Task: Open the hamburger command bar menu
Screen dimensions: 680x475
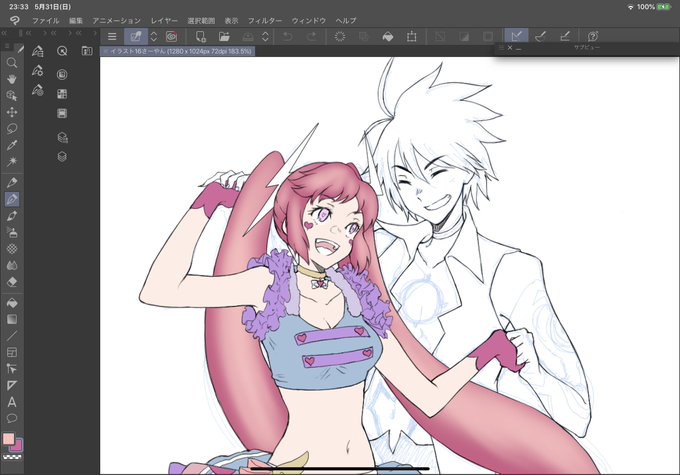Action: pos(112,36)
